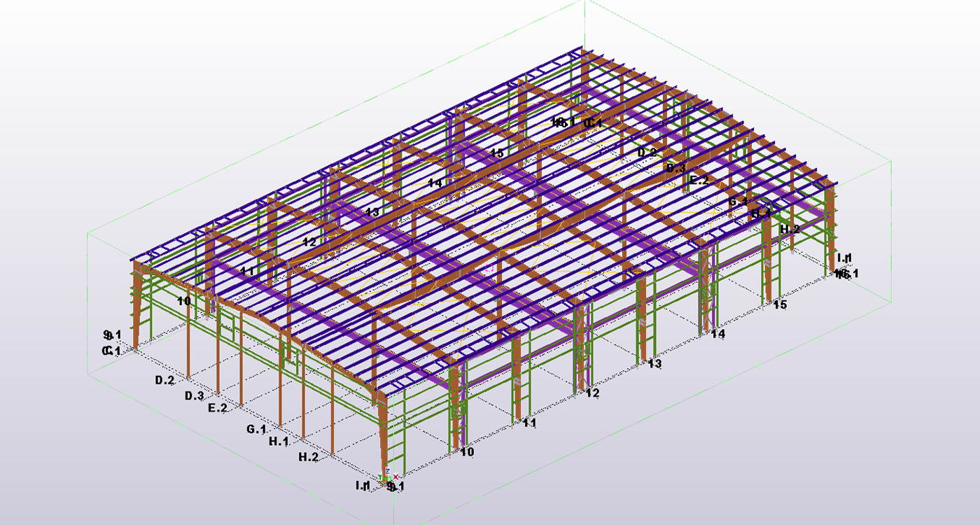980x525 pixels.
Task: Select grid label D.2 on the far-right roof side
Action: click(x=646, y=152)
